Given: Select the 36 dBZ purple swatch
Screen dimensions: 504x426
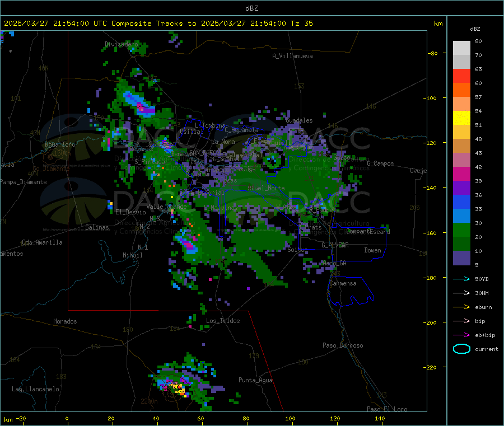Looking at the screenshot, I should coord(461,188).
